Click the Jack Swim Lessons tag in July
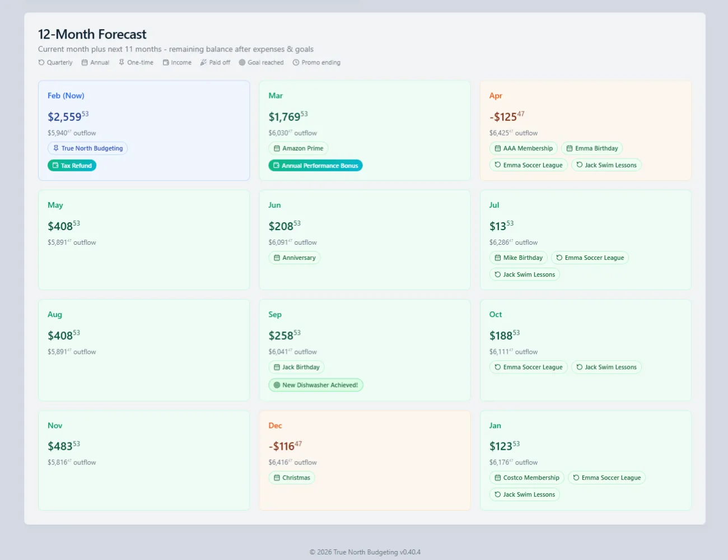 point(525,274)
